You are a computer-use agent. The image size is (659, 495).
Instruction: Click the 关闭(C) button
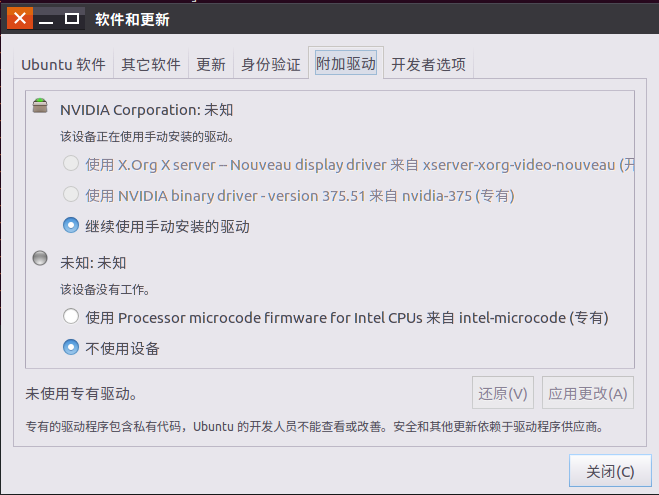[610, 471]
